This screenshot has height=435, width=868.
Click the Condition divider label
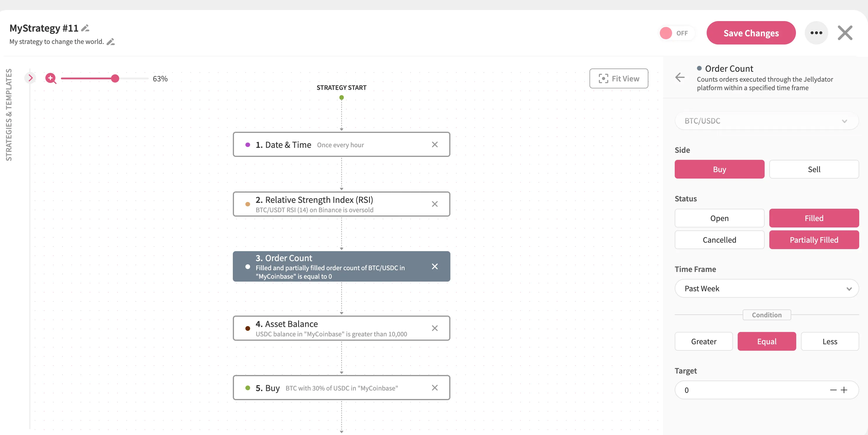(x=767, y=315)
